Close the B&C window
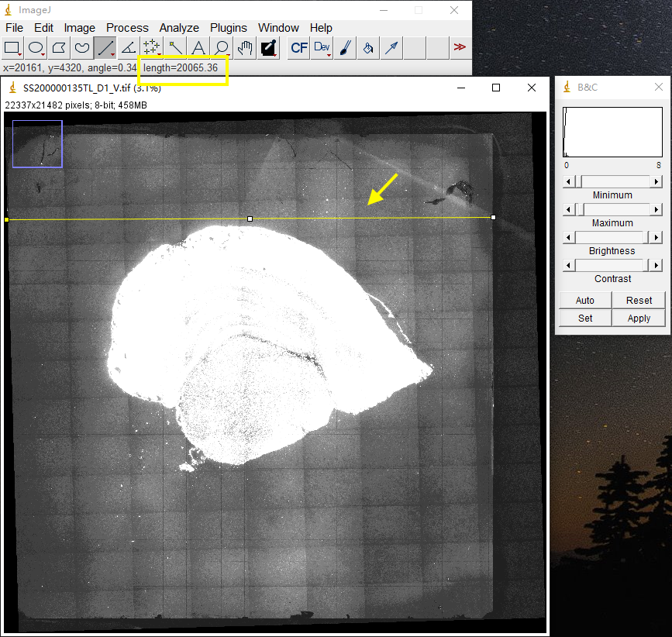The image size is (672, 637). pos(659,87)
